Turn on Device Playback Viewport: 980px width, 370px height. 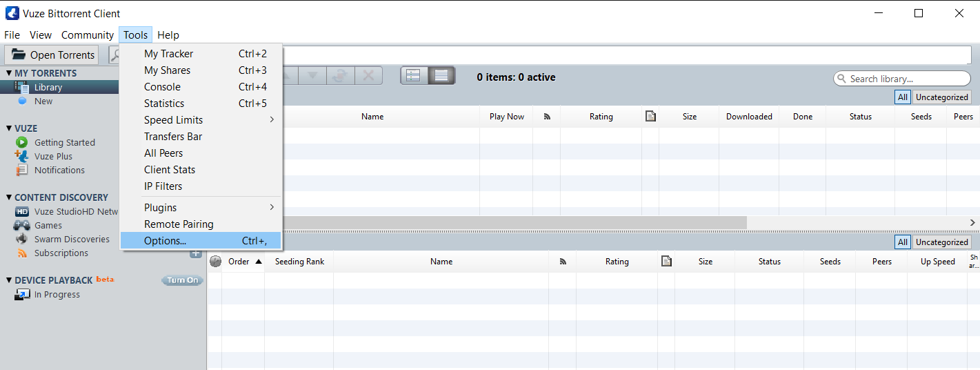pos(183,280)
